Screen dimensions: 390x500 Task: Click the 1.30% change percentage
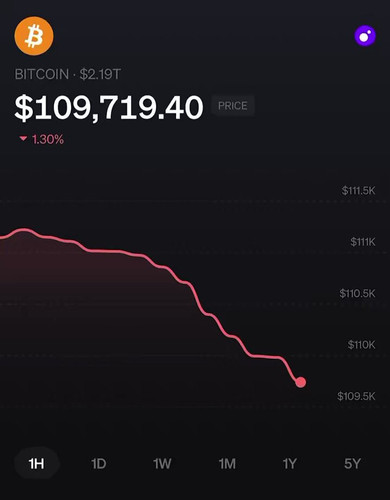click(48, 139)
